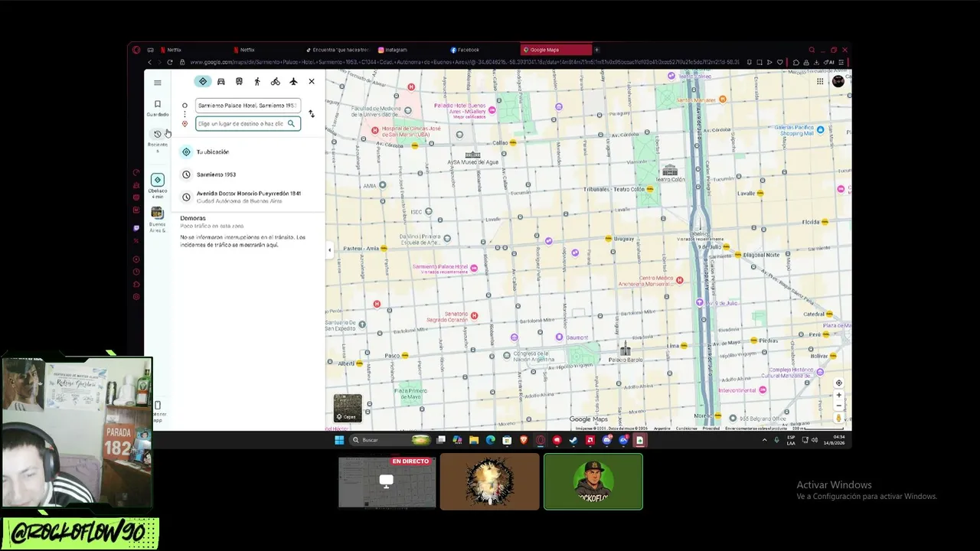Viewport: 980px width, 551px height.
Task: Click Palacio Barolo landmark icon
Action: tap(626, 350)
